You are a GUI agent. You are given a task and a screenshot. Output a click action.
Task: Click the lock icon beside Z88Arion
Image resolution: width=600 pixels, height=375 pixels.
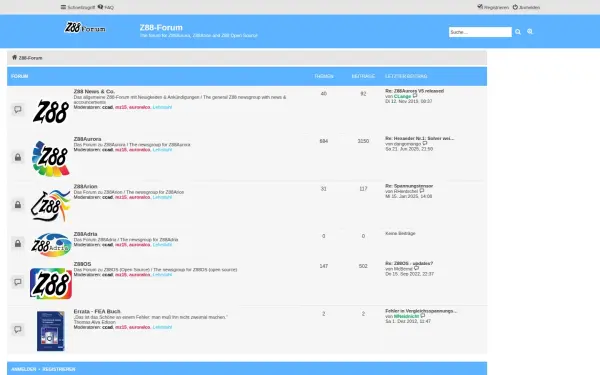click(x=18, y=205)
